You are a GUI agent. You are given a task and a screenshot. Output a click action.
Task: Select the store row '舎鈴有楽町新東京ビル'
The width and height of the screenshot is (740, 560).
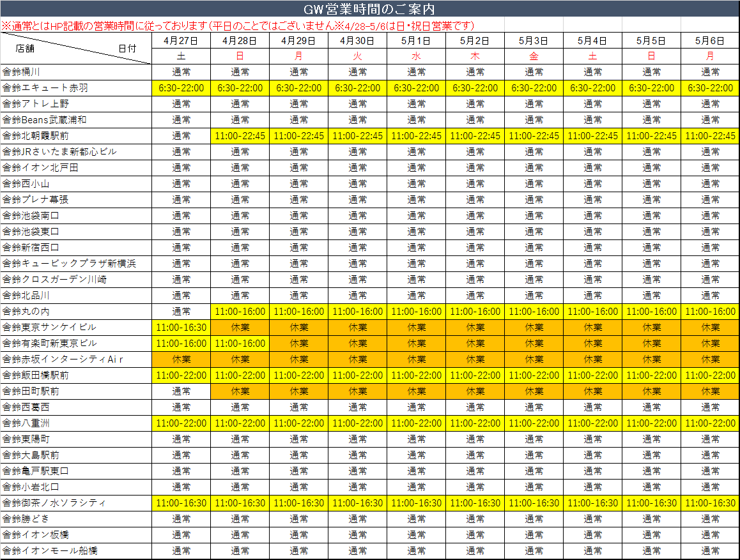pyautogui.click(x=370, y=343)
